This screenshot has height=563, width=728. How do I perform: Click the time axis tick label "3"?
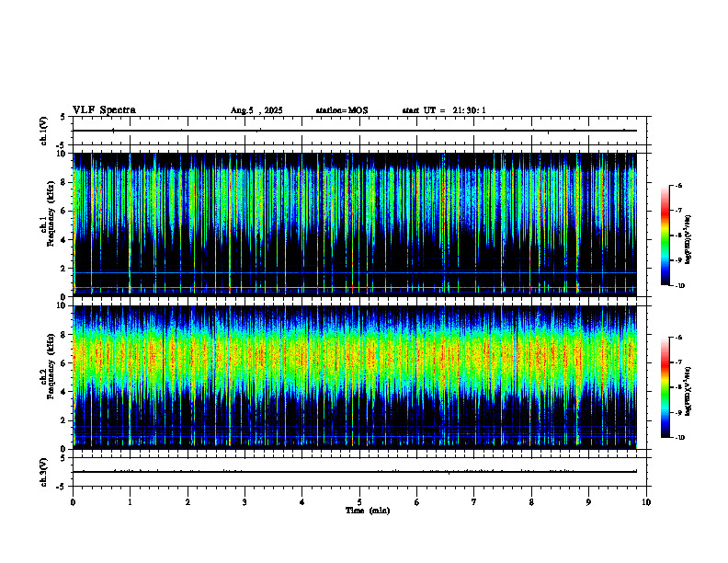click(x=245, y=502)
